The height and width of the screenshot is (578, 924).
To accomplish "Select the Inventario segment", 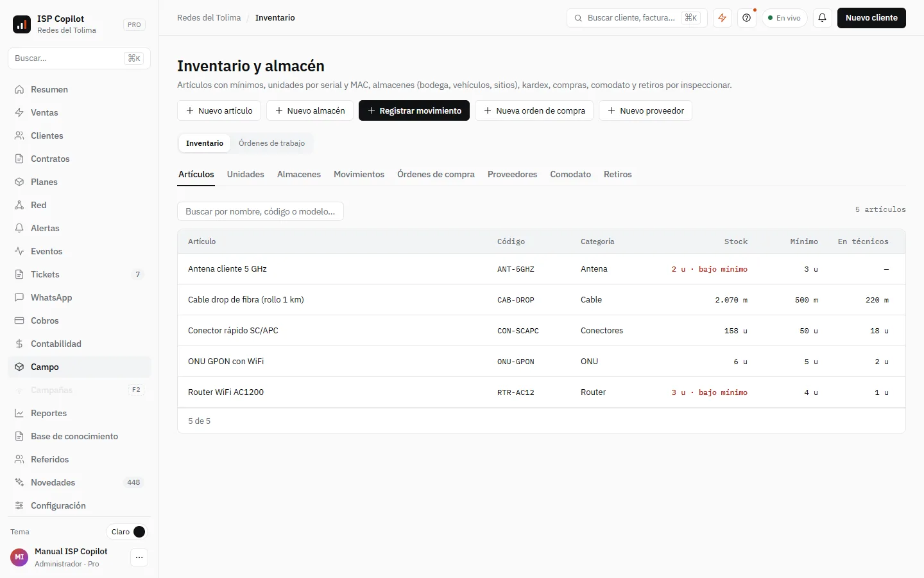I will pos(205,143).
